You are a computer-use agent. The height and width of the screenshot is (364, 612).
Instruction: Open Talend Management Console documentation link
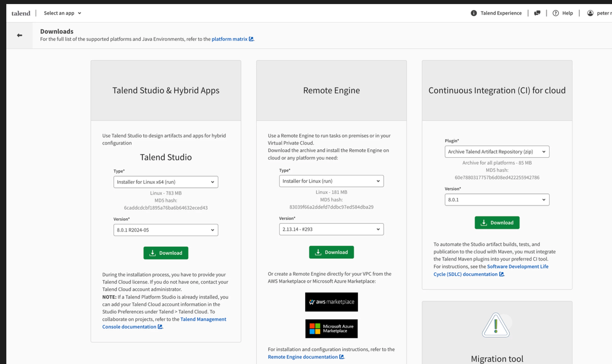coord(164,323)
